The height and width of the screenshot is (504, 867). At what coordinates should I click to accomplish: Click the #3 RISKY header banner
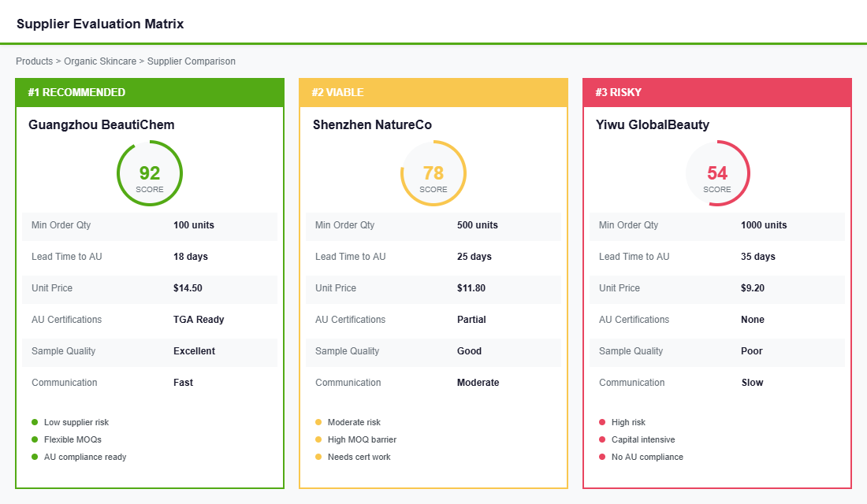coord(717,92)
